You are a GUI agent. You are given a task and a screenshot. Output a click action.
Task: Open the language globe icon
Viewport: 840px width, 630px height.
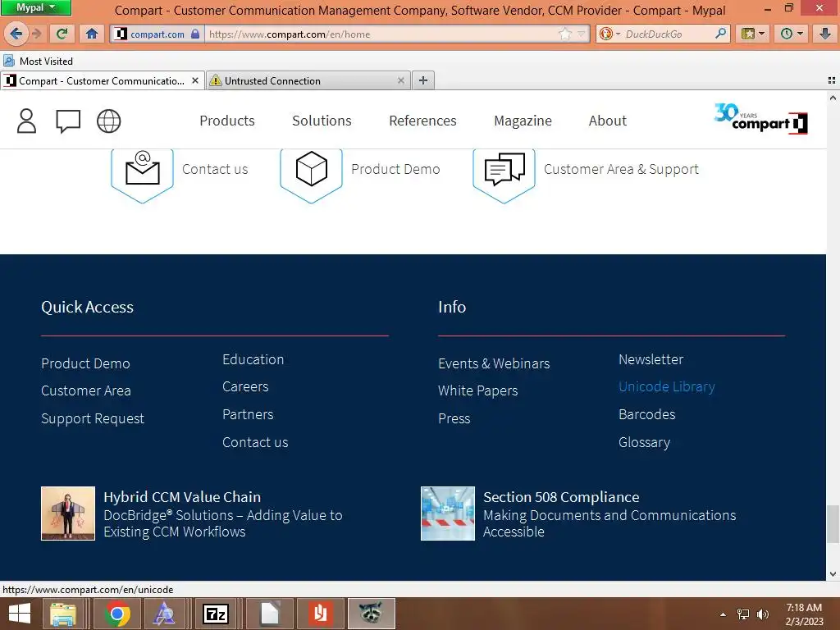109,121
